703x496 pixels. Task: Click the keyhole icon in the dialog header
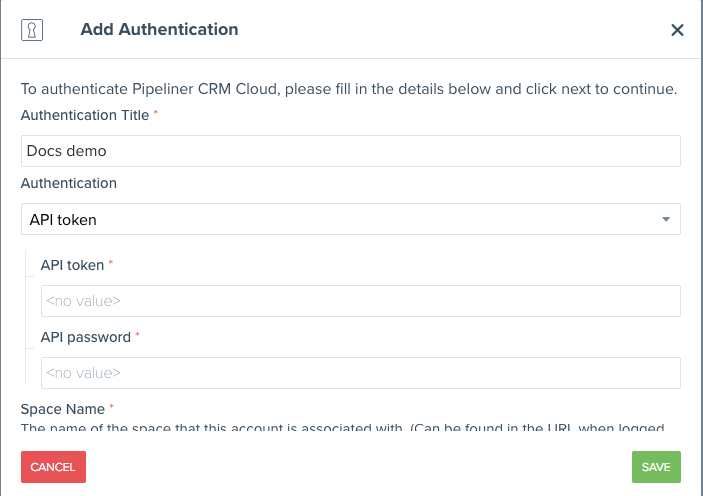pyautogui.click(x=31, y=29)
